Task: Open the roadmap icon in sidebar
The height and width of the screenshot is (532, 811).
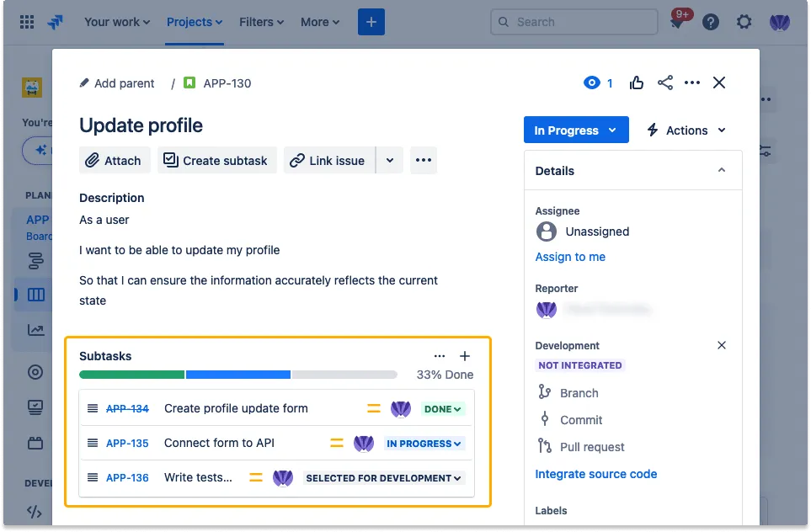Action: click(x=35, y=261)
